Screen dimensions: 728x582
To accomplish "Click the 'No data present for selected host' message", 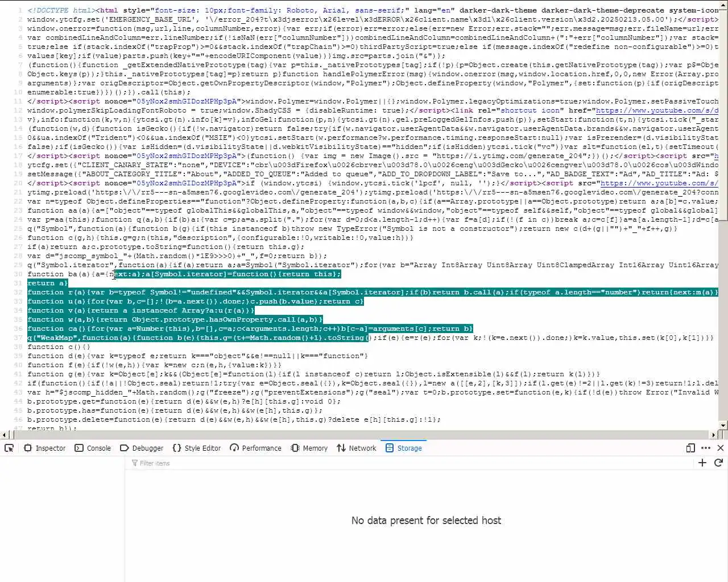I will tap(426, 520).
